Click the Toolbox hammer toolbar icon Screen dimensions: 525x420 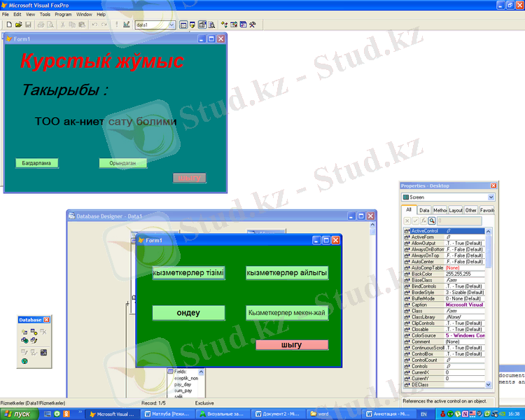(253, 24)
